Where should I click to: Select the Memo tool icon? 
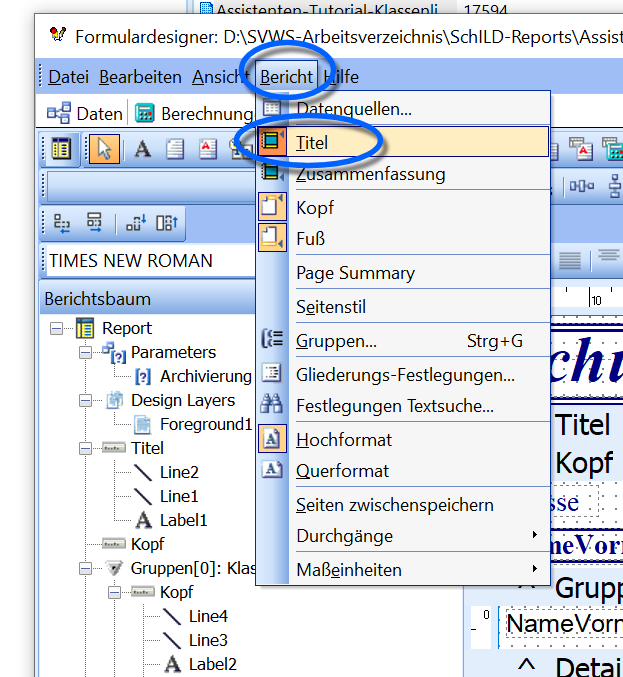175,149
